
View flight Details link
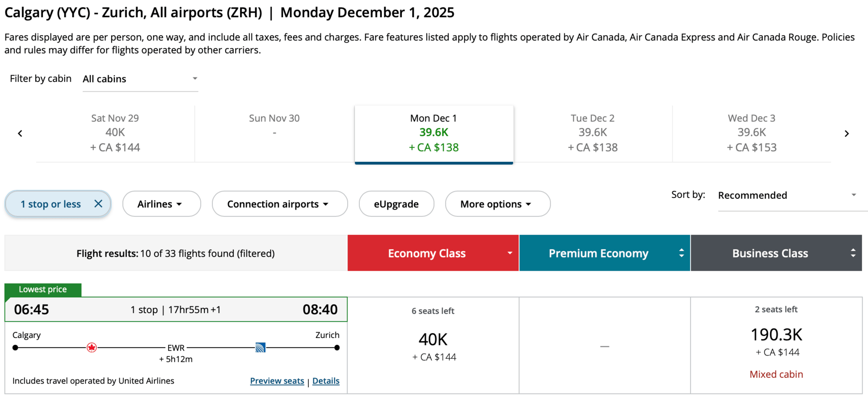coord(325,381)
